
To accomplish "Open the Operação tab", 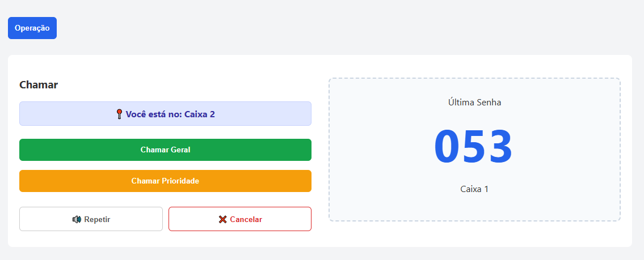I will (32, 28).
